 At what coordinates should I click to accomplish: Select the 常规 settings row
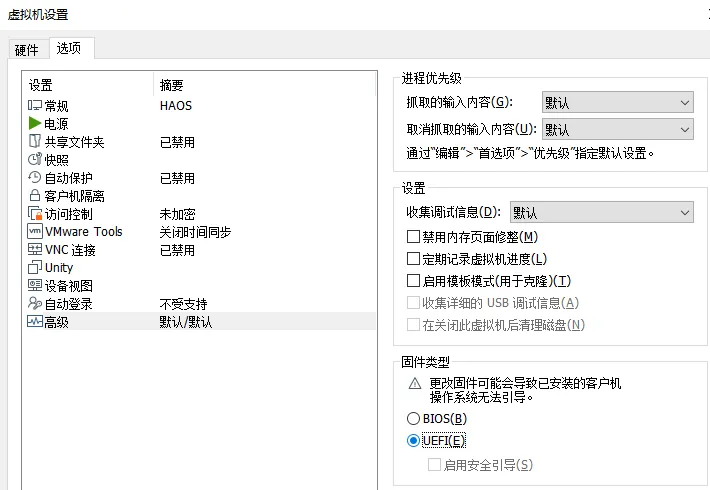point(199,106)
